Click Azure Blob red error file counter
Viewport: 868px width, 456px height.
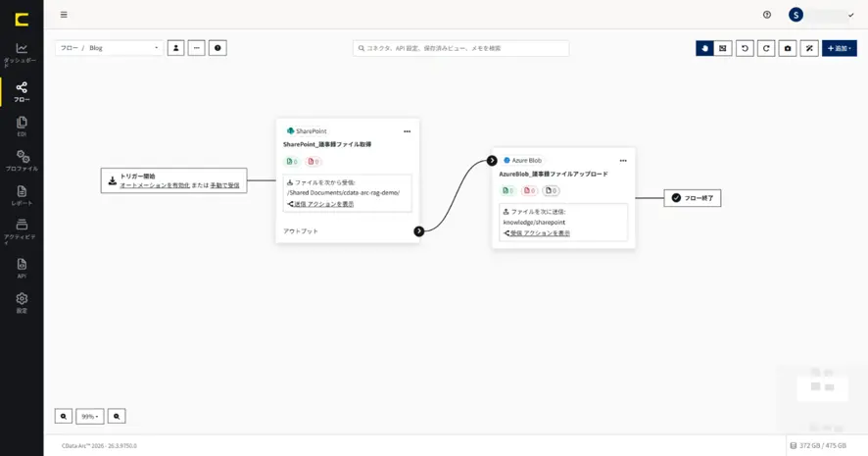click(529, 190)
